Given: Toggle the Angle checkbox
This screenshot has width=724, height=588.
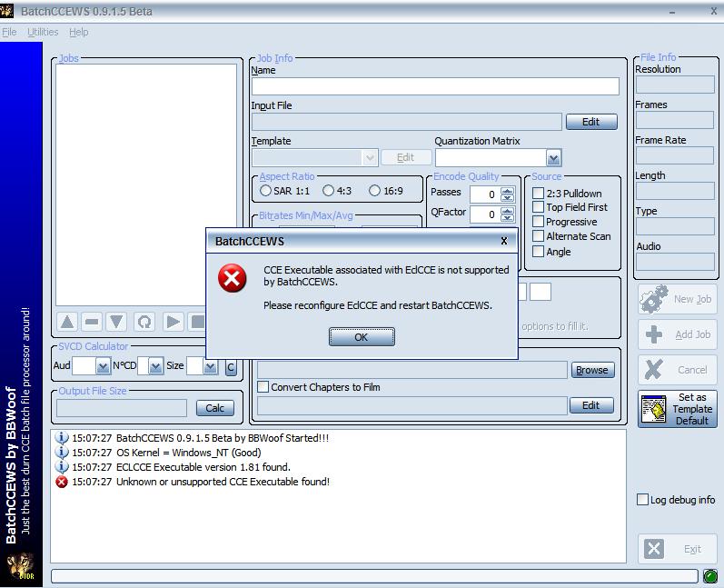Looking at the screenshot, I should pos(538,252).
